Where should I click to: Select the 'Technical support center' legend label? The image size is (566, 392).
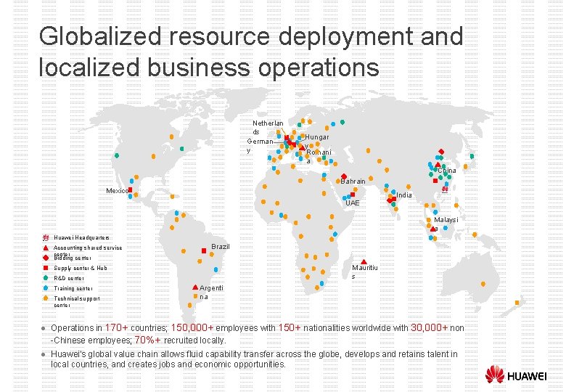point(76,302)
